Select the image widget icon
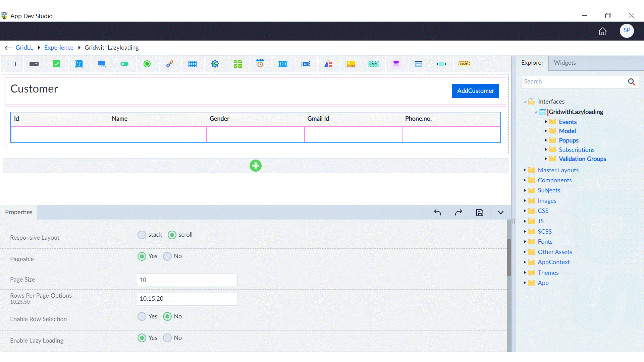Image resolution: width=644 pixels, height=362 pixels. click(x=351, y=64)
